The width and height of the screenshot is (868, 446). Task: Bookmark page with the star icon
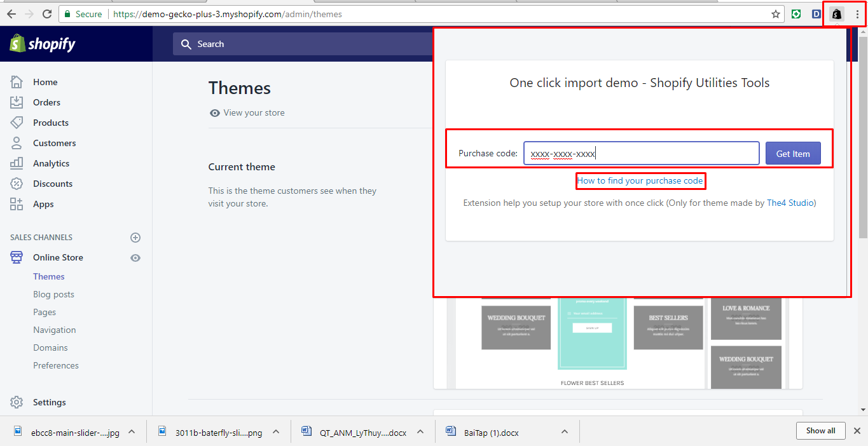click(x=776, y=14)
